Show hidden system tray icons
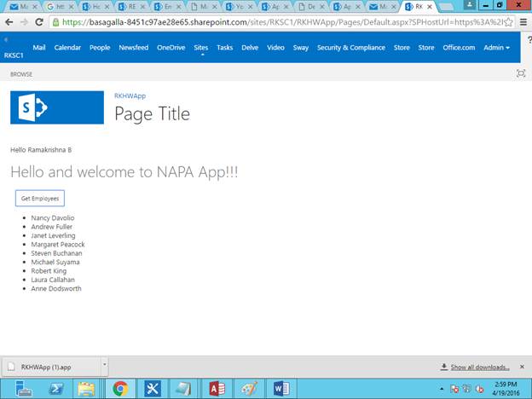Image resolution: width=532 pixels, height=399 pixels. pos(442,389)
